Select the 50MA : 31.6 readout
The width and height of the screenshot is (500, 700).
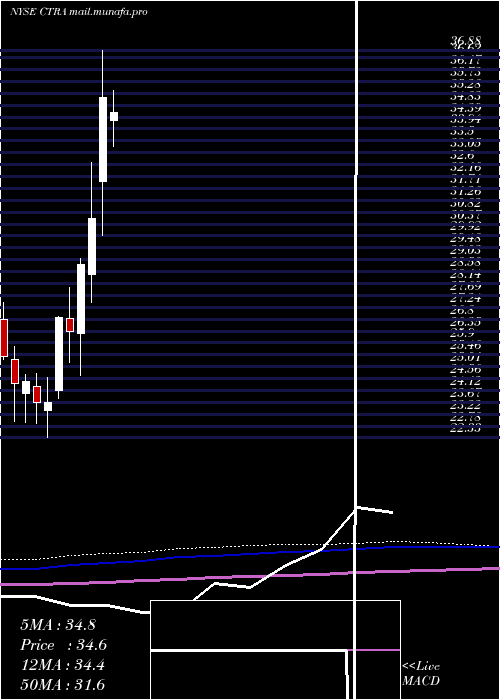pyautogui.click(x=63, y=685)
